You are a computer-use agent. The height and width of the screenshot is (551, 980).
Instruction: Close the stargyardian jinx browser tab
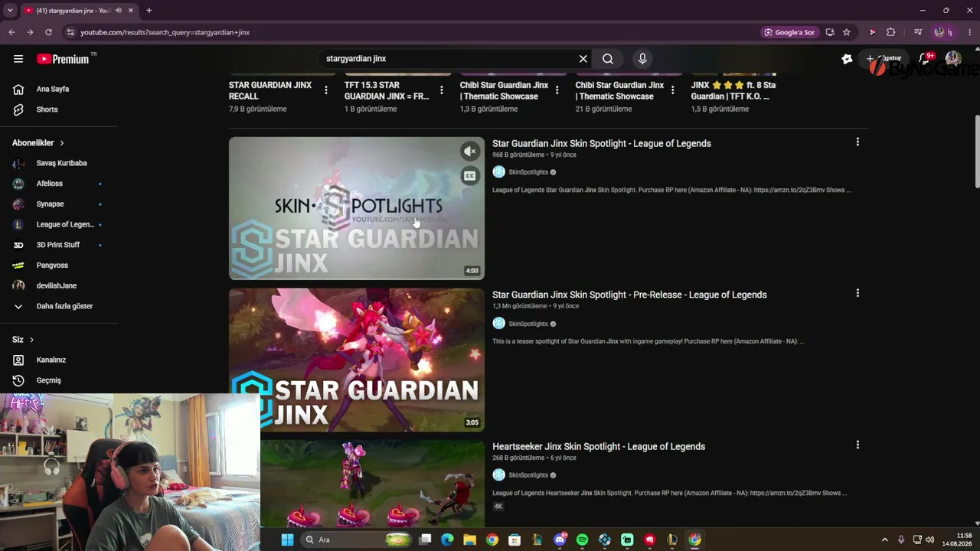[x=131, y=11]
